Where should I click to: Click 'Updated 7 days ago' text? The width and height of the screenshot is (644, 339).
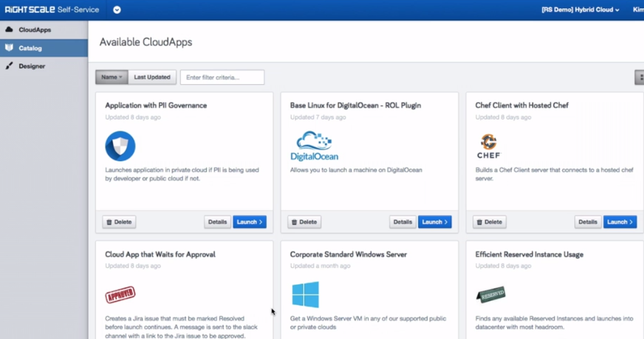tap(318, 117)
